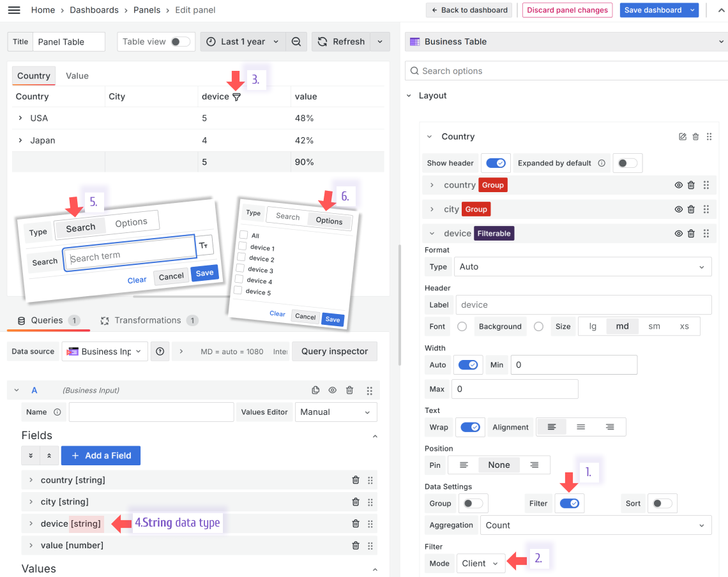Open the Aggregation Count dropdown
This screenshot has width=728, height=577.
(x=595, y=525)
